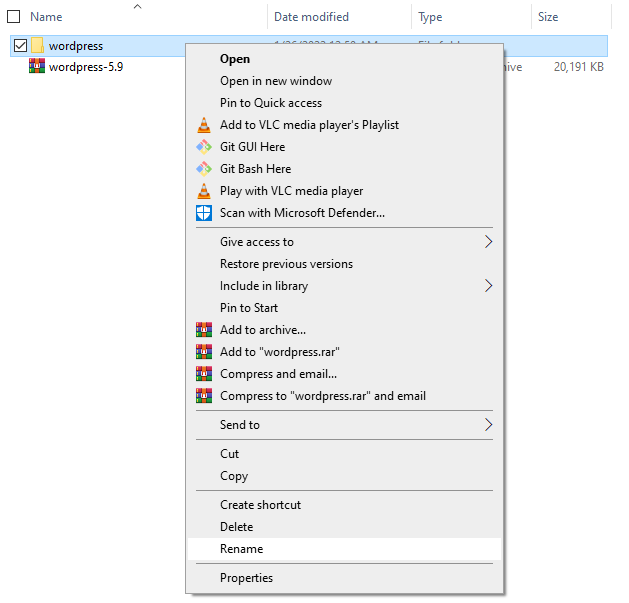Click the VLC cone icon beside Add to Playlist
The width and height of the screenshot is (629, 603).
pos(204,125)
